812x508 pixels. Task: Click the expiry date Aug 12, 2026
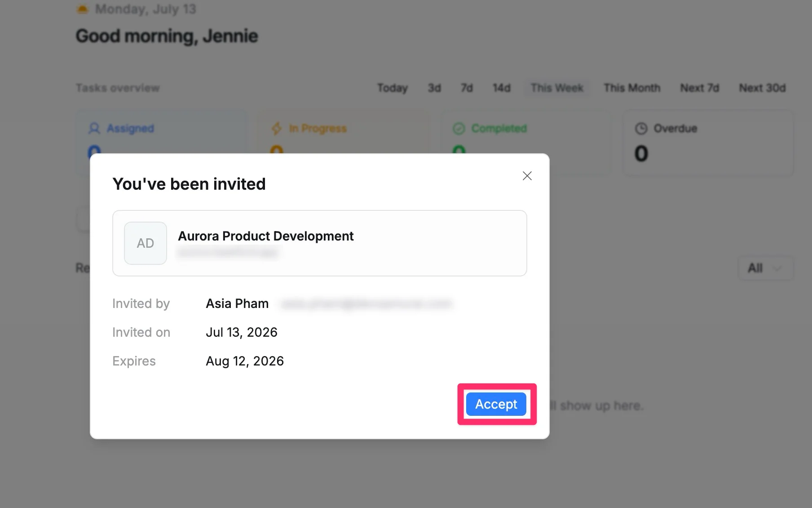click(245, 361)
